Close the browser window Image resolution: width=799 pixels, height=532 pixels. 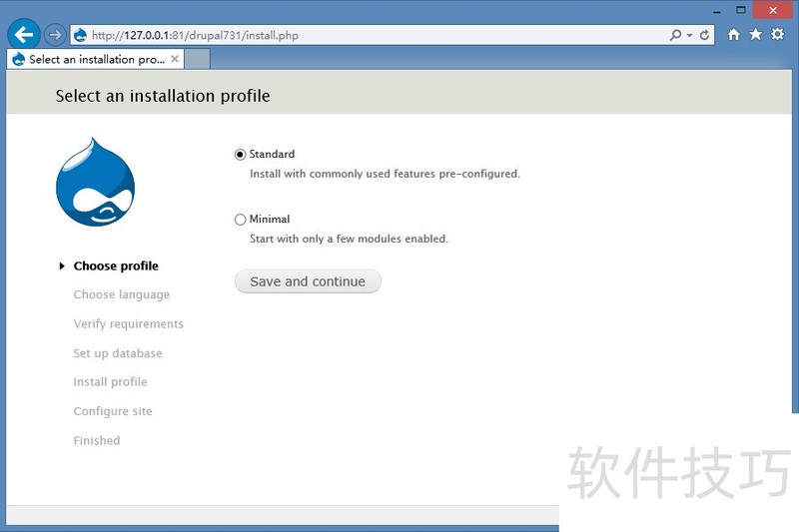point(772,10)
